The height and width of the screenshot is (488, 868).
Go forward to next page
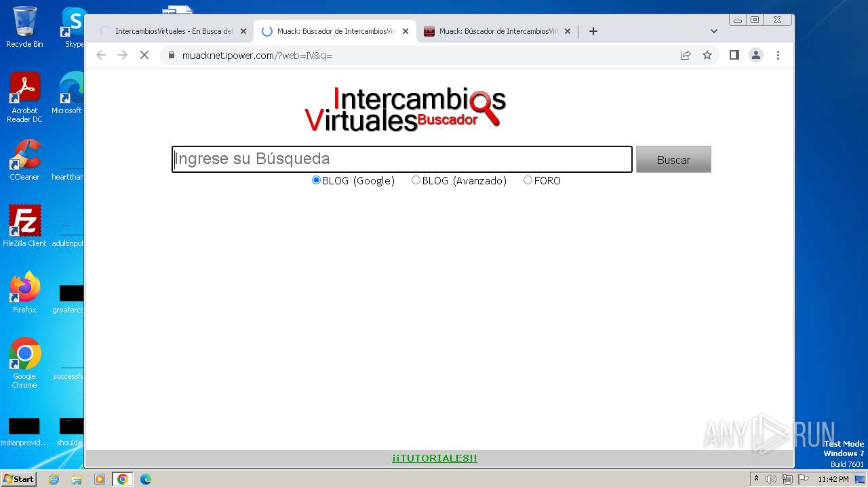pos(123,55)
